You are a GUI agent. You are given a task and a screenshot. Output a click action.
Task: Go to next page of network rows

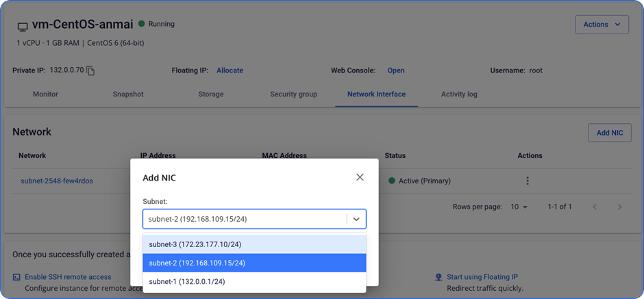click(x=619, y=207)
